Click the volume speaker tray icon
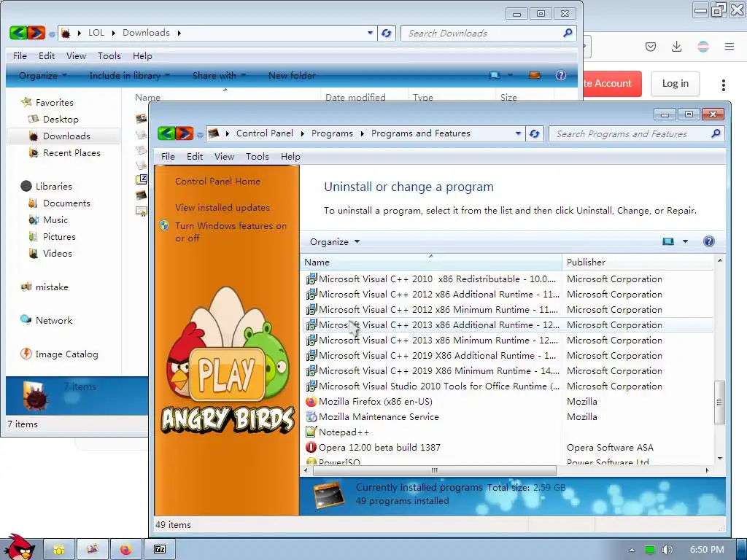 667,550
